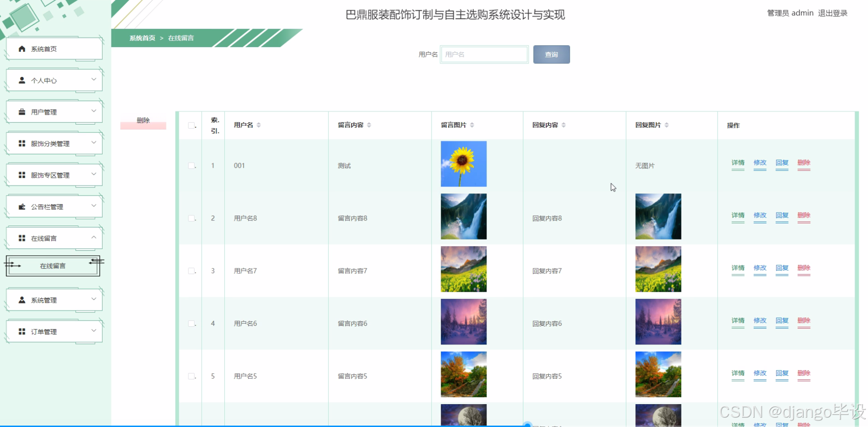Click the 留言内容8 cell

[x=353, y=218]
